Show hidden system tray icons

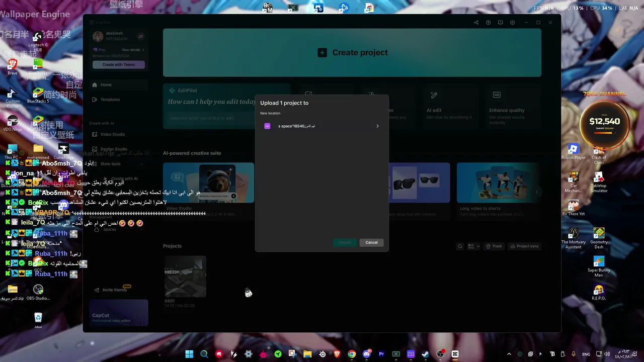point(509,354)
